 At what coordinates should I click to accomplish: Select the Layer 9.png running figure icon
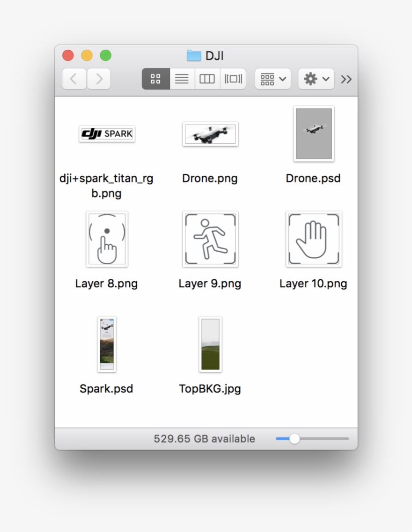pyautogui.click(x=210, y=239)
